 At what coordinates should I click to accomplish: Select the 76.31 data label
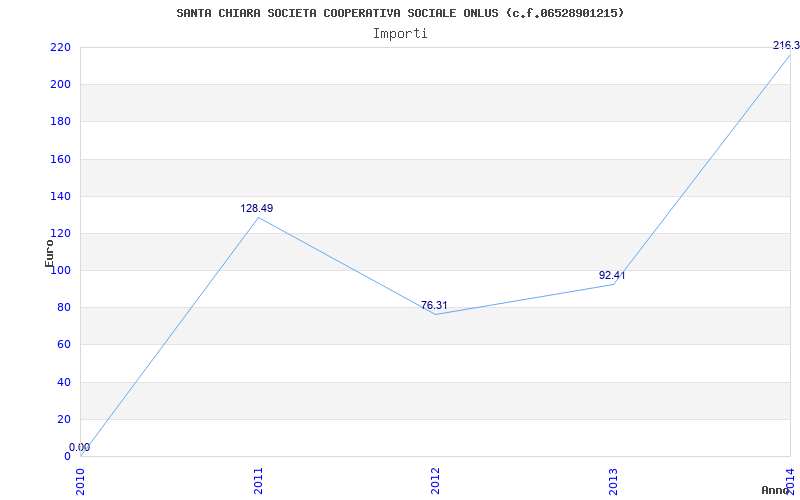(x=434, y=306)
